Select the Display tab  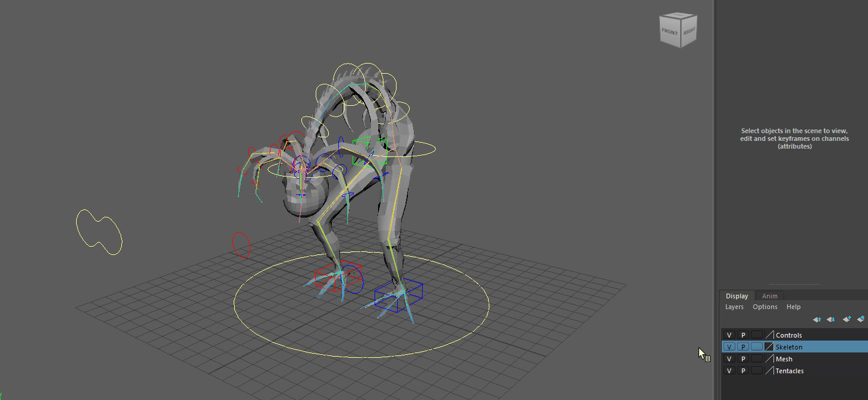point(737,295)
